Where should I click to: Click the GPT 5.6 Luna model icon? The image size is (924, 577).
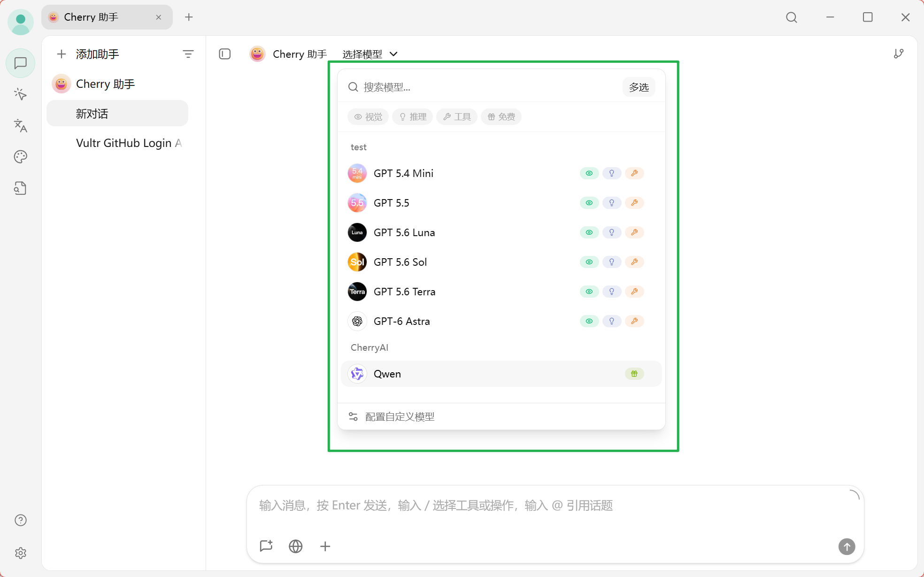[x=357, y=232]
